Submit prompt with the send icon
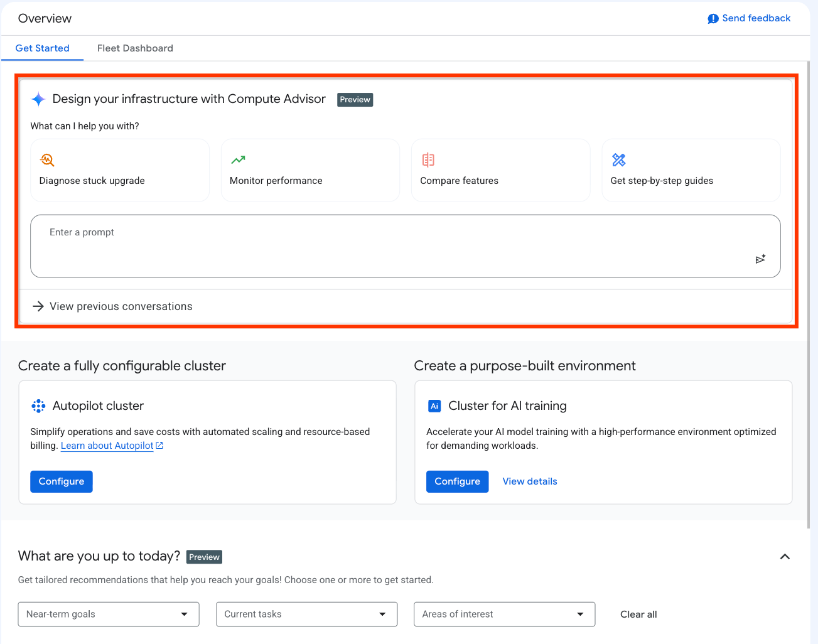This screenshot has width=818, height=644. (760, 259)
